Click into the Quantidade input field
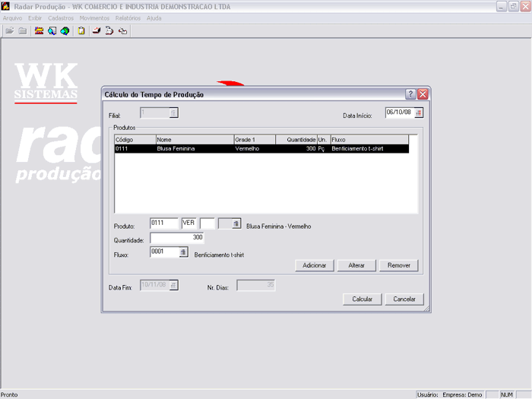532x399 pixels. [x=176, y=238]
